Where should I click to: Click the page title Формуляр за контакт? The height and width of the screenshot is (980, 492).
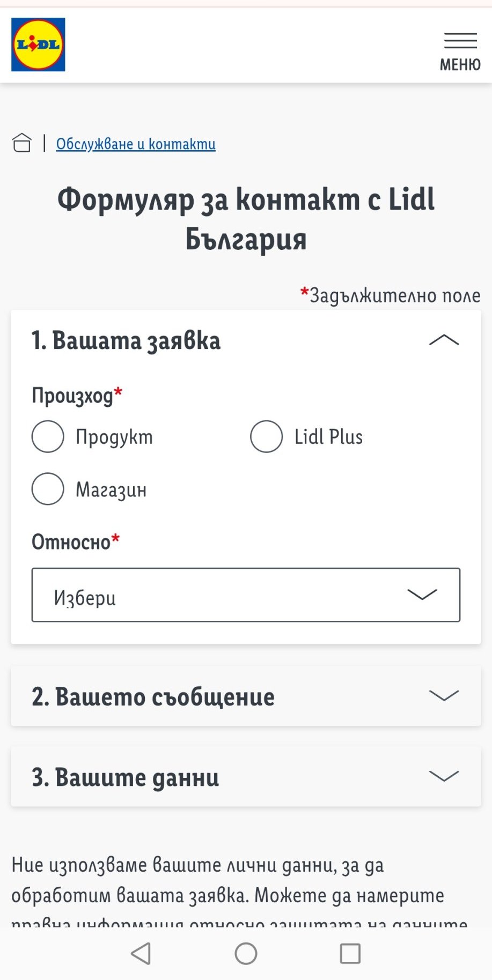point(246,219)
